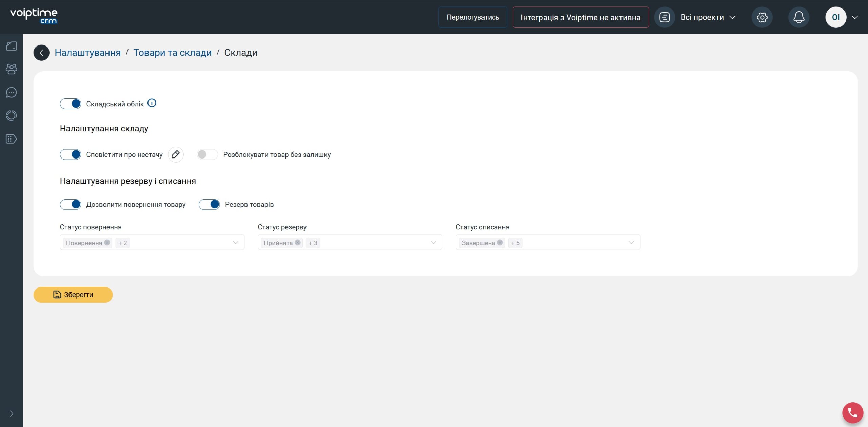
Task: Open the tag products icon in sidebar
Action: pyautogui.click(x=12, y=139)
